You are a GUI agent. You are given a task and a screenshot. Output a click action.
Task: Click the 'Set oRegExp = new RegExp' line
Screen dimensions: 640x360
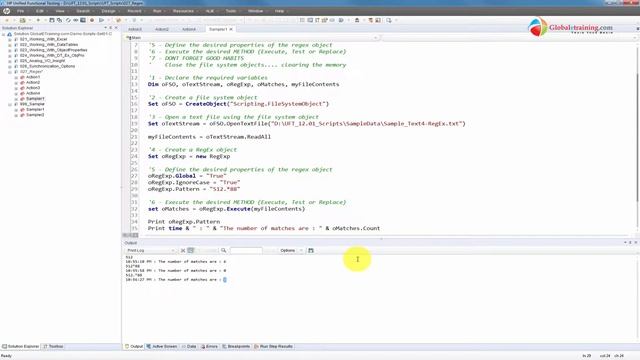pyautogui.click(x=189, y=156)
